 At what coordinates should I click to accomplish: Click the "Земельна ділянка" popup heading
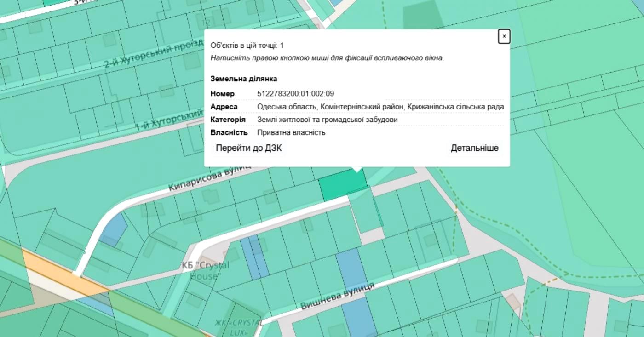[243, 79]
